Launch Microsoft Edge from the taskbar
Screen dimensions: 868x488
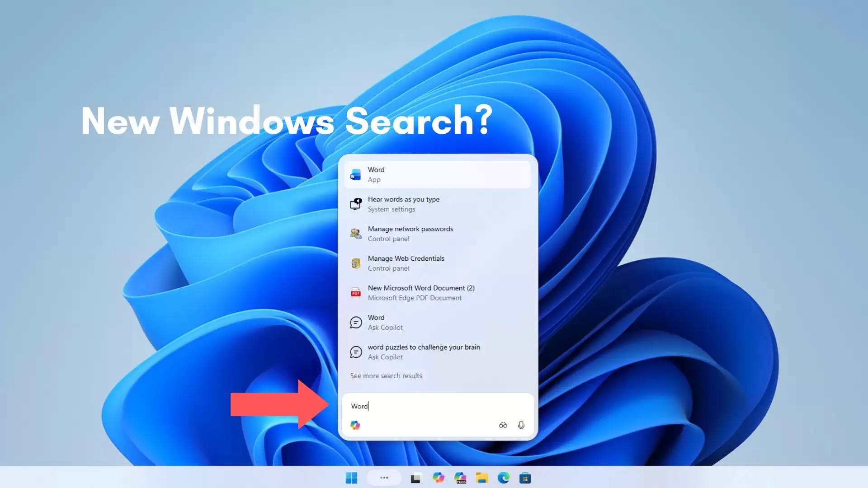[504, 478]
